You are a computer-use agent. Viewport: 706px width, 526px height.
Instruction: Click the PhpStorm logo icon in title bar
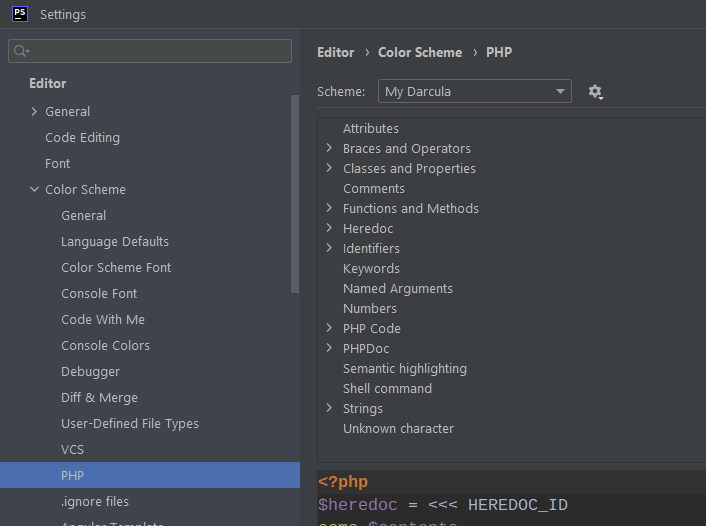pos(20,14)
